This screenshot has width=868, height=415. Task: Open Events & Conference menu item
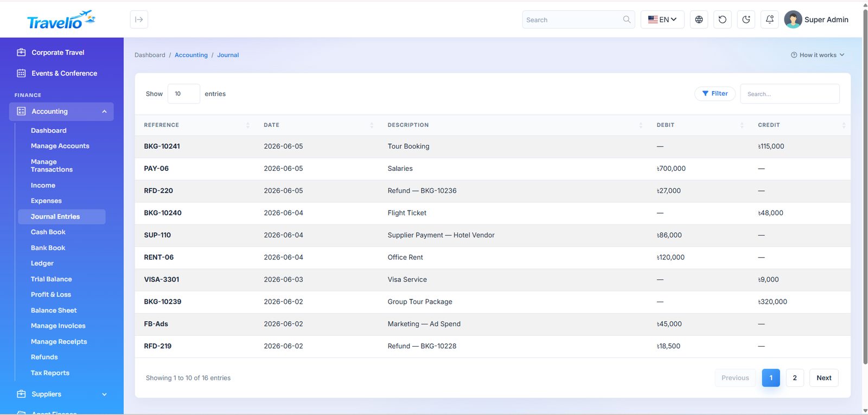64,73
